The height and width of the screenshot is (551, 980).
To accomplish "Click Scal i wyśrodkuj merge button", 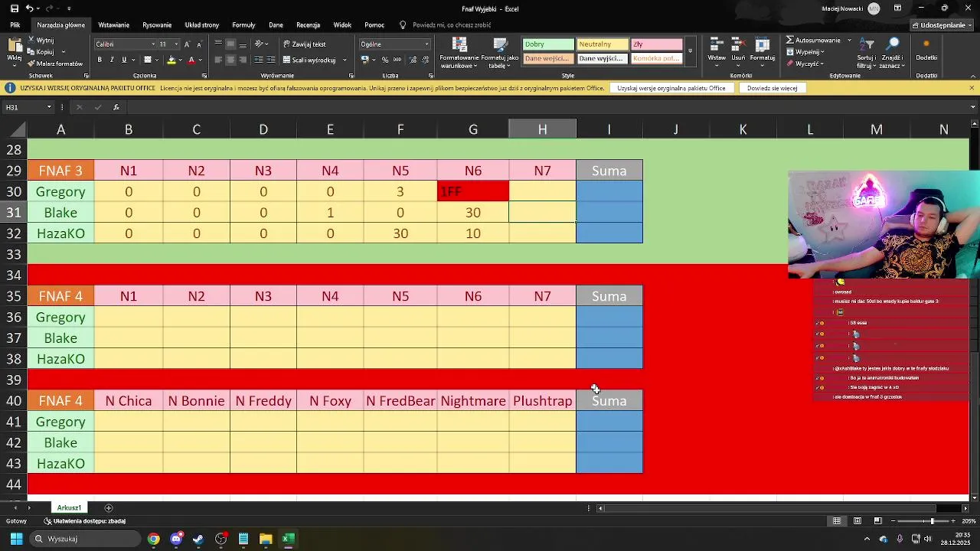I will click(x=309, y=60).
